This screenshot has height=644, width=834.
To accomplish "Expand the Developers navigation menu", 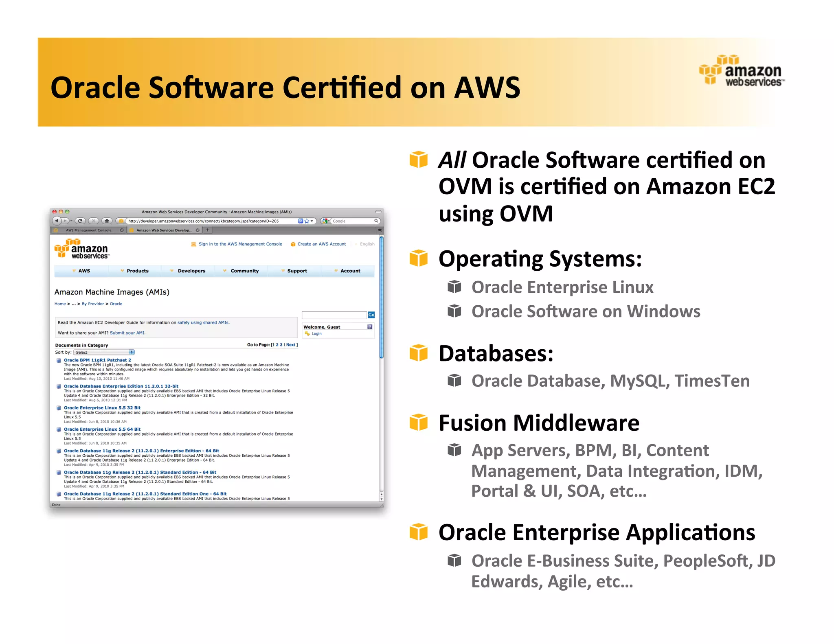I will (x=188, y=271).
